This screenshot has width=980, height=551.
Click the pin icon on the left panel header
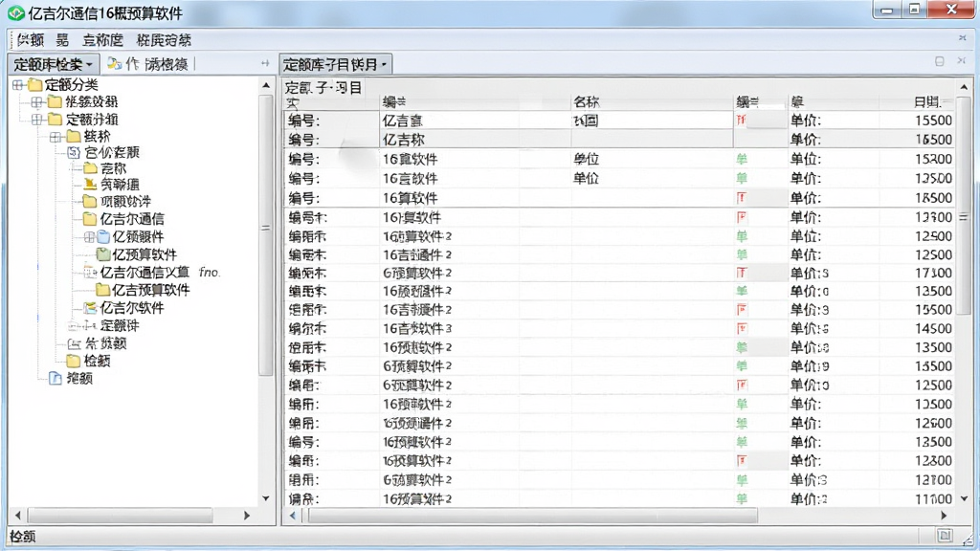(x=265, y=63)
